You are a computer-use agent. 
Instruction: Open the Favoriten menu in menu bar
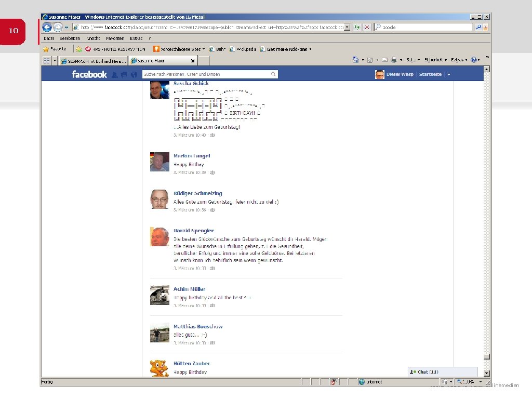click(x=115, y=38)
